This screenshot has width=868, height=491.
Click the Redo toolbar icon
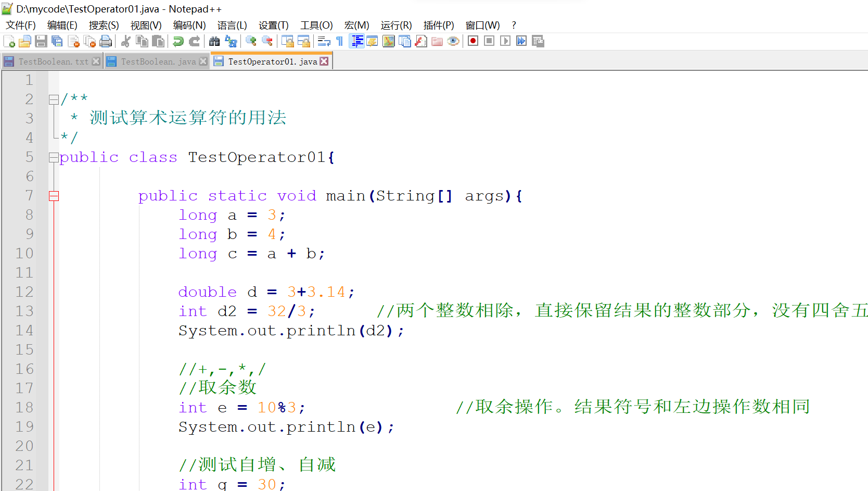pyautogui.click(x=194, y=41)
